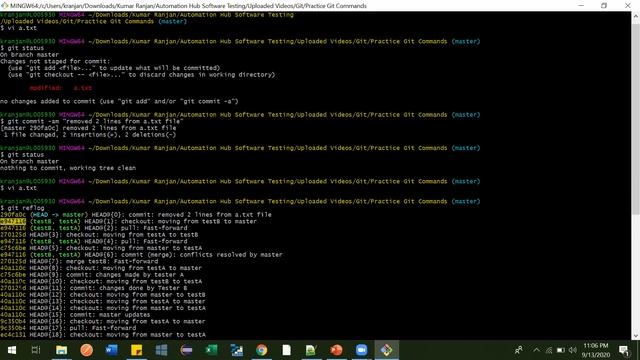Open the blue chart app in taskbar
The height and width of the screenshot is (360, 640).
(236, 350)
